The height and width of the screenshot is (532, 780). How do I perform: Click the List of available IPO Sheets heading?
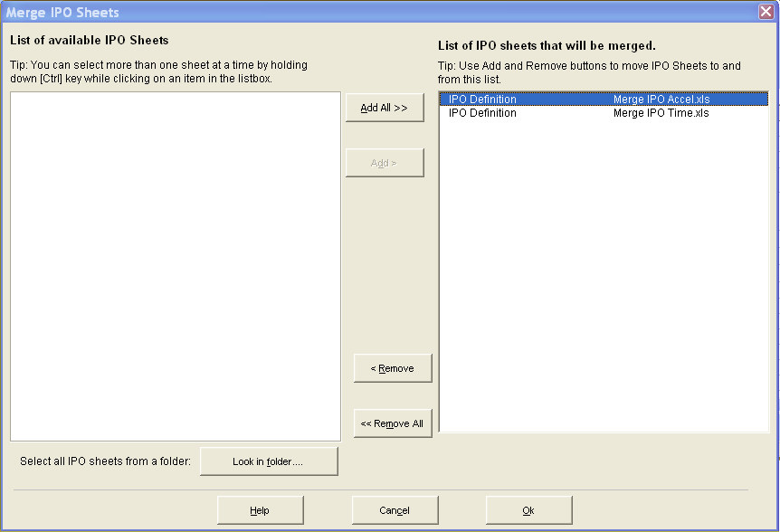88,41
